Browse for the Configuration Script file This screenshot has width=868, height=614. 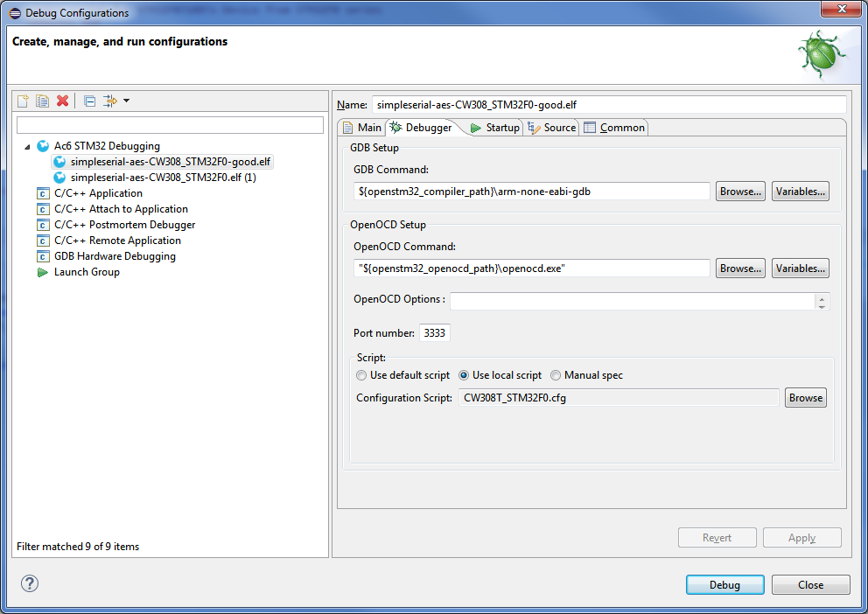(x=805, y=398)
